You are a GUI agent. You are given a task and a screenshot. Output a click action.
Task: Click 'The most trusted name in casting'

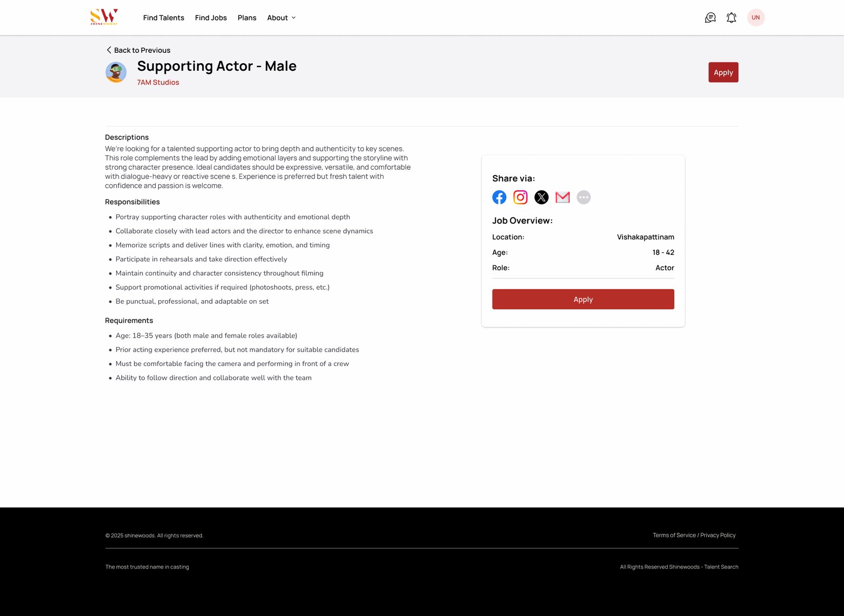147,567
